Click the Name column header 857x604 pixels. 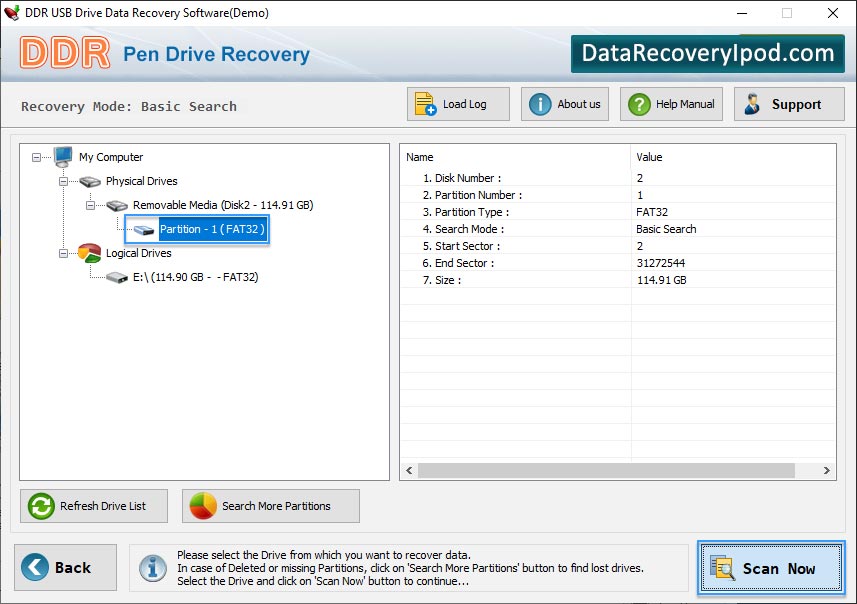(x=515, y=157)
